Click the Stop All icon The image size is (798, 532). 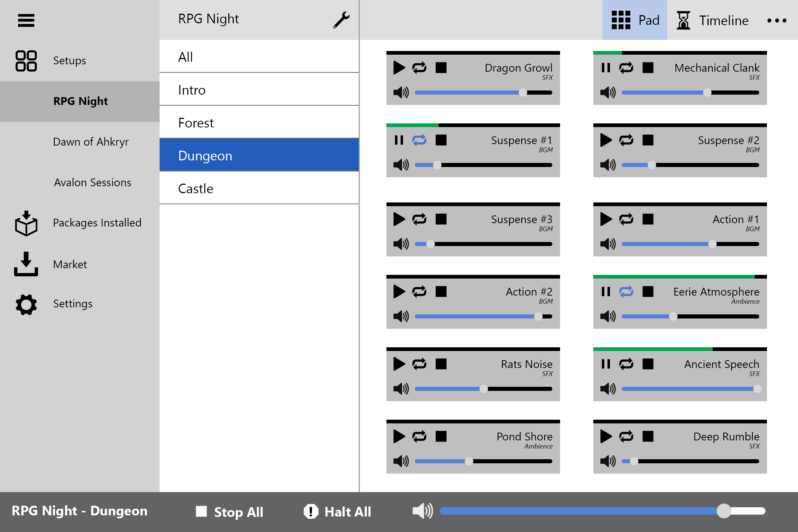pos(201,512)
